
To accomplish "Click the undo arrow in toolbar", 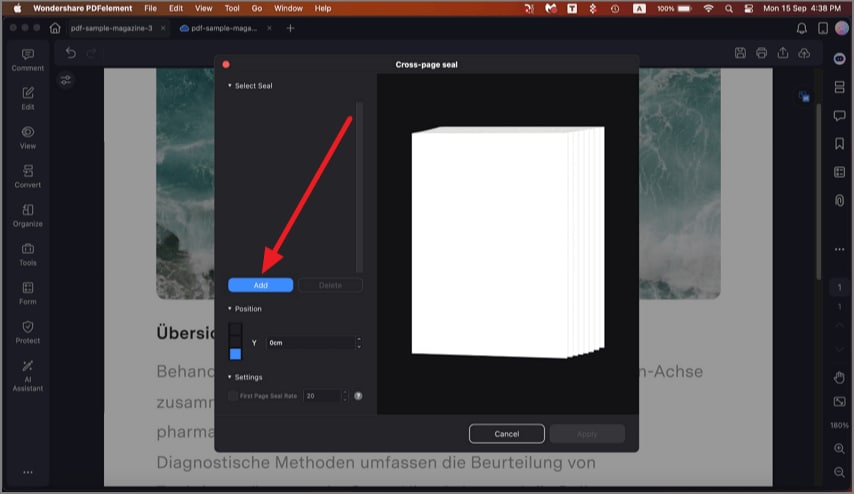I will click(71, 52).
